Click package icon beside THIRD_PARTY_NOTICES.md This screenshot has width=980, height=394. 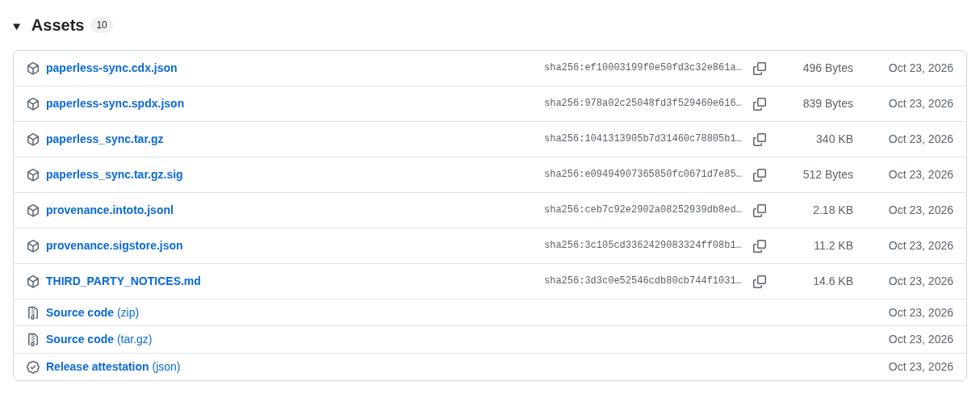click(x=33, y=282)
